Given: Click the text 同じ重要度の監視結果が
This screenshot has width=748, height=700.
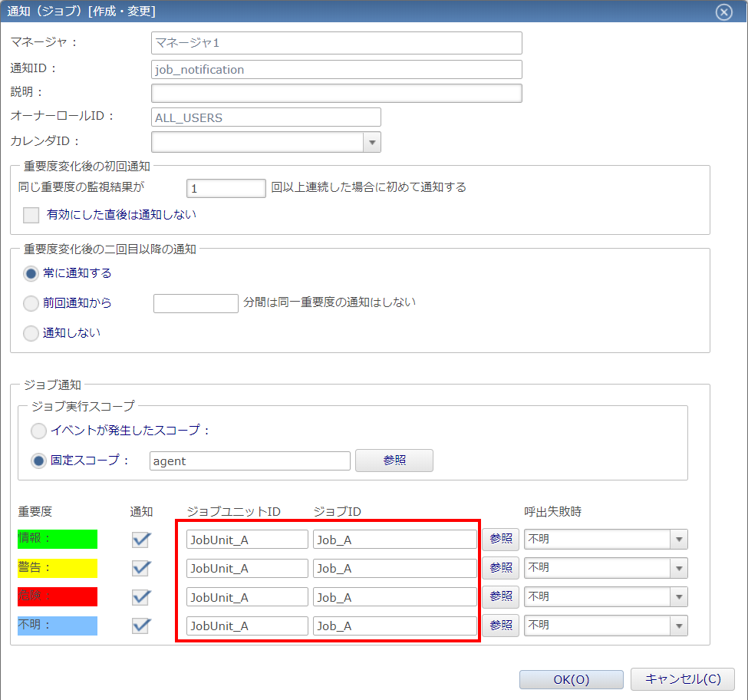Looking at the screenshot, I should [x=81, y=187].
